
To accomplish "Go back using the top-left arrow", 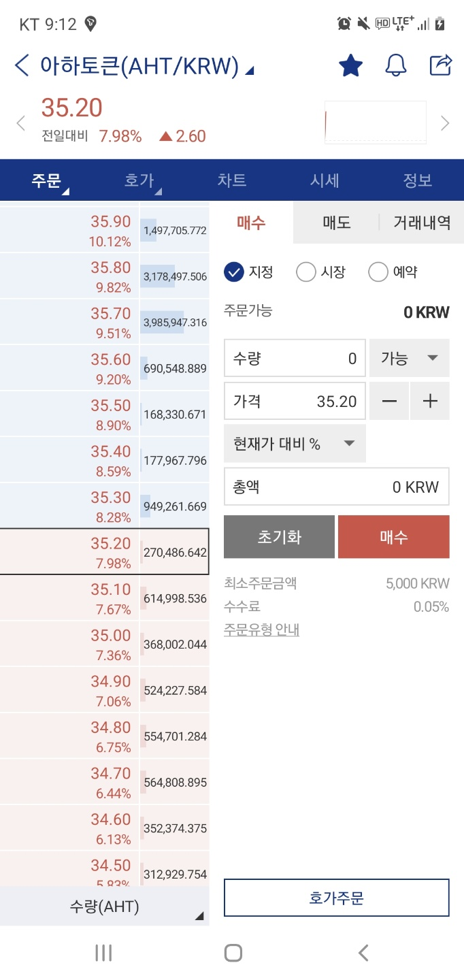I will coord(22,66).
